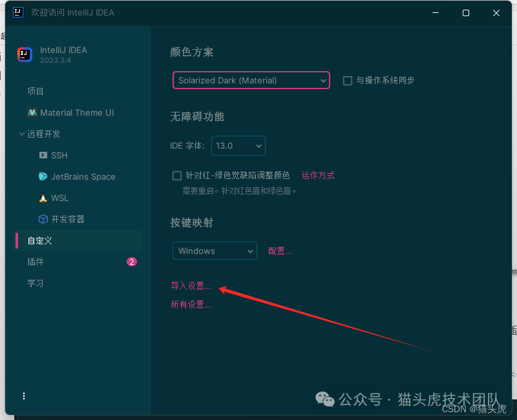Viewport: 517px width, 420px height.
Task: Click the 按键映射 heading text
Action: (192, 223)
